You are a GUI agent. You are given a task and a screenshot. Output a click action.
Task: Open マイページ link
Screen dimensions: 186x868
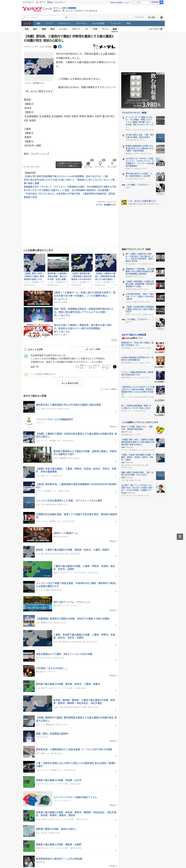point(139,18)
